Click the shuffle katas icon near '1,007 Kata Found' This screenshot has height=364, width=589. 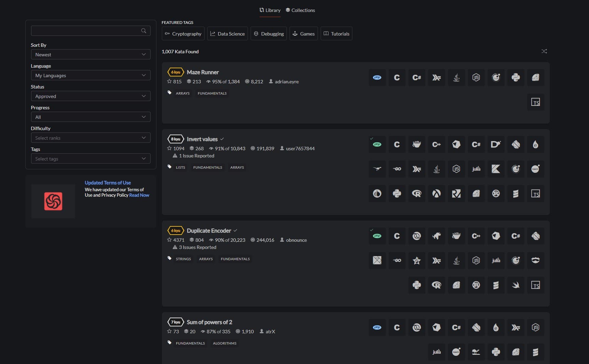(544, 51)
